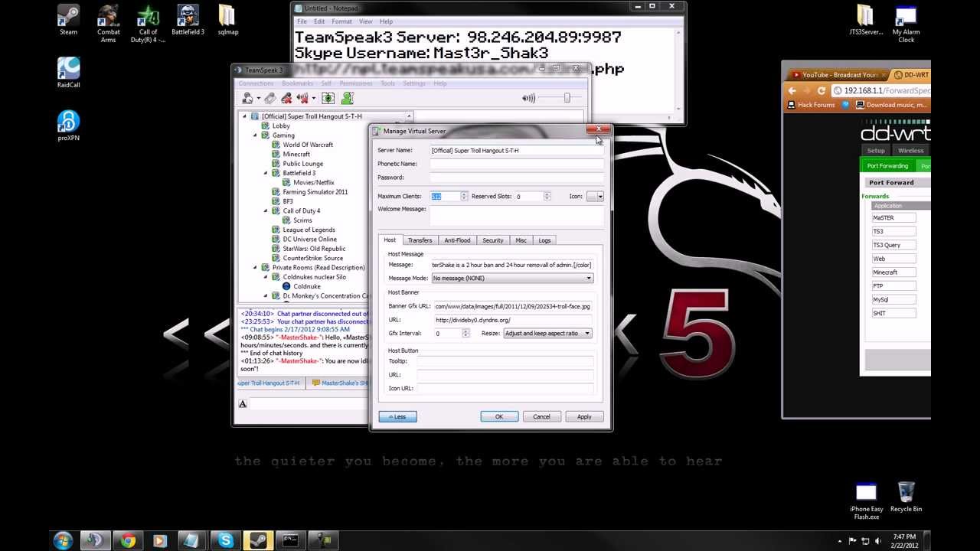Click the Steam icon in the taskbar
Screen dimensions: 980x551
257,540
